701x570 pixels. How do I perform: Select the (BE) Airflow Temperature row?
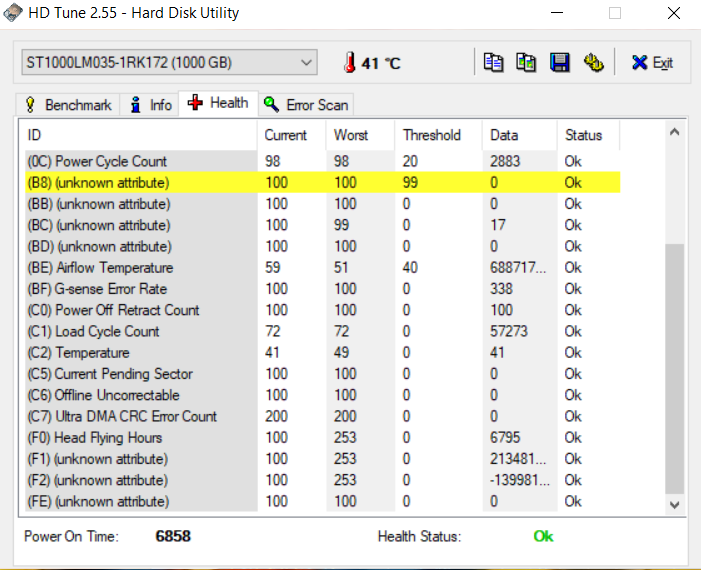322,267
